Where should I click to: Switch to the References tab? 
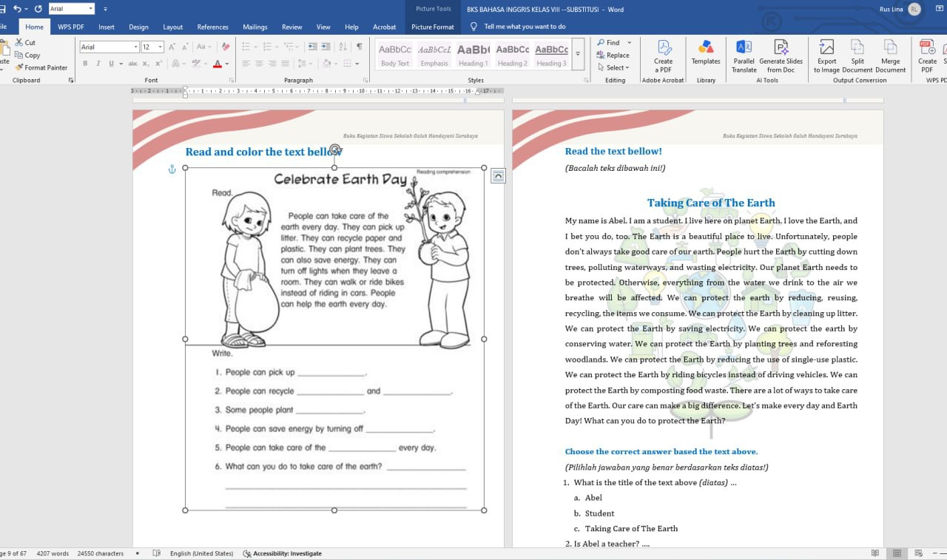point(212,27)
